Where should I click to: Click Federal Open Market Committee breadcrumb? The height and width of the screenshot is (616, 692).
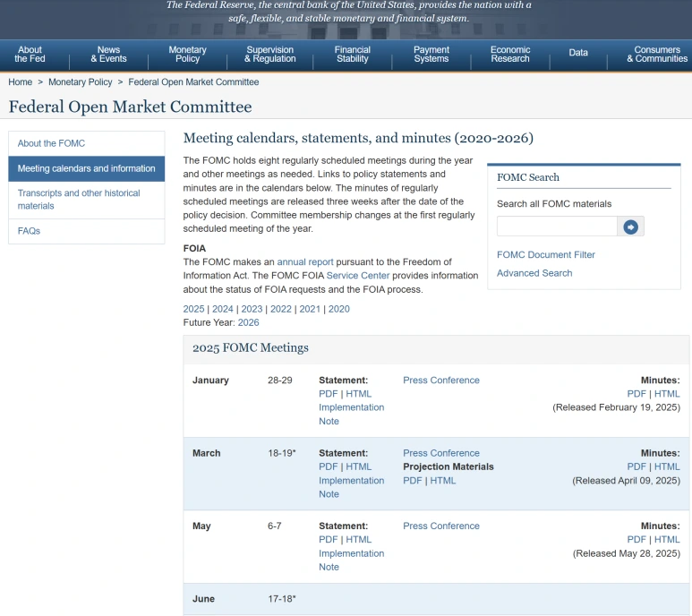[x=193, y=82]
